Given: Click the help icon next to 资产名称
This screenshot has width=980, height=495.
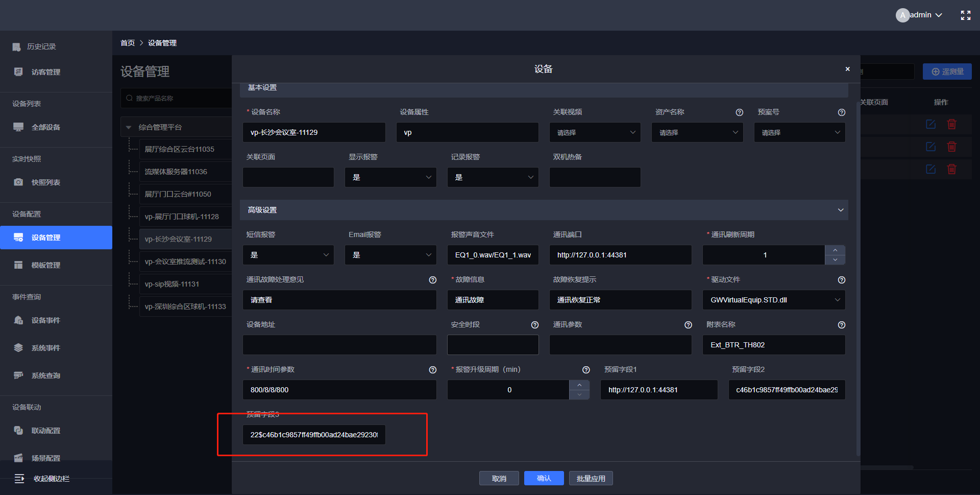Looking at the screenshot, I should point(739,112).
